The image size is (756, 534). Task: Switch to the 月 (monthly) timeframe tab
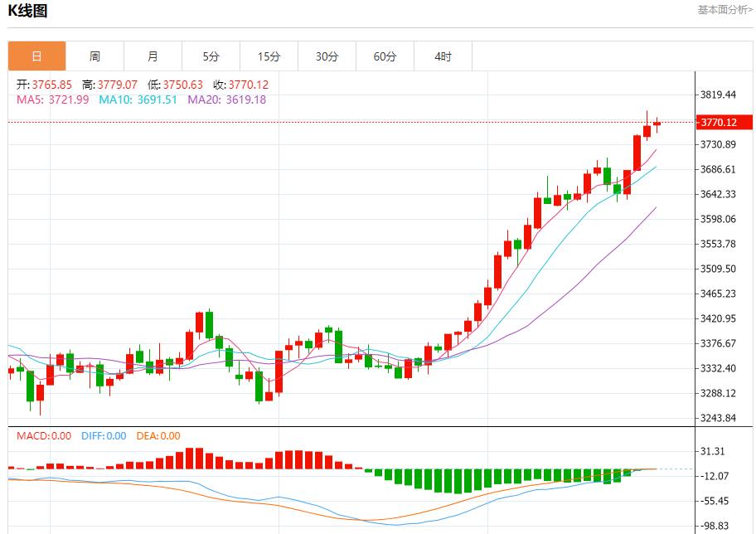click(153, 56)
